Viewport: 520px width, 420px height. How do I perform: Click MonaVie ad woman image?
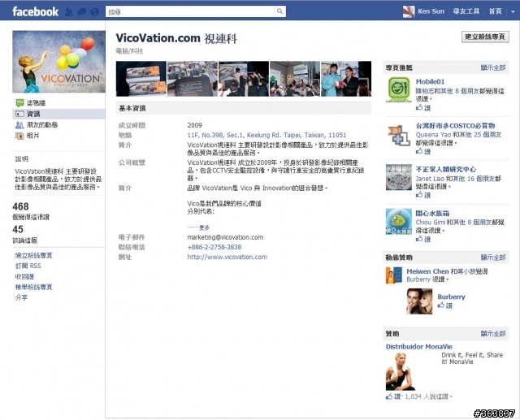coord(401,371)
